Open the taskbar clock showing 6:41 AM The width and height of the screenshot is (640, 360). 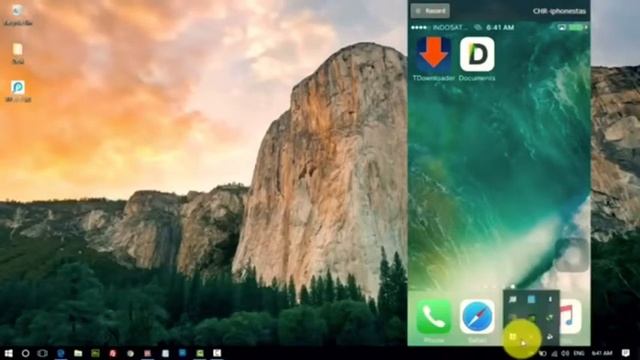602,353
